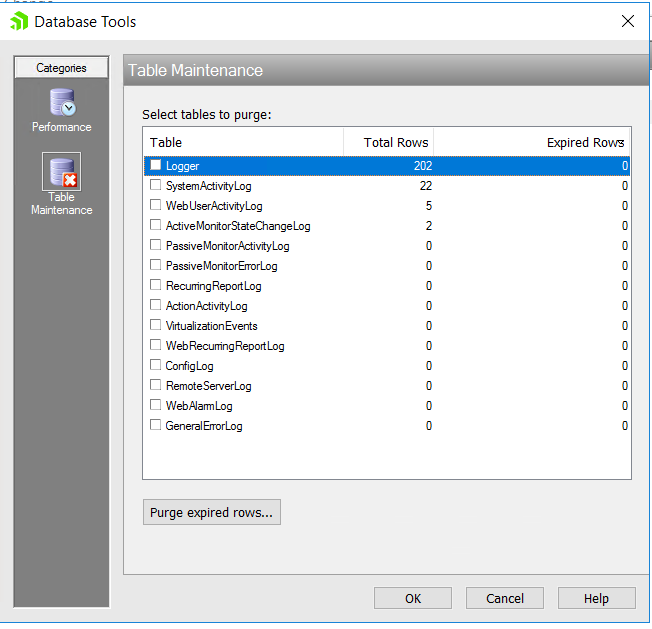The height and width of the screenshot is (629, 652).
Task: Enable the ActionActivityLog checkbox
Action: pyautogui.click(x=156, y=305)
